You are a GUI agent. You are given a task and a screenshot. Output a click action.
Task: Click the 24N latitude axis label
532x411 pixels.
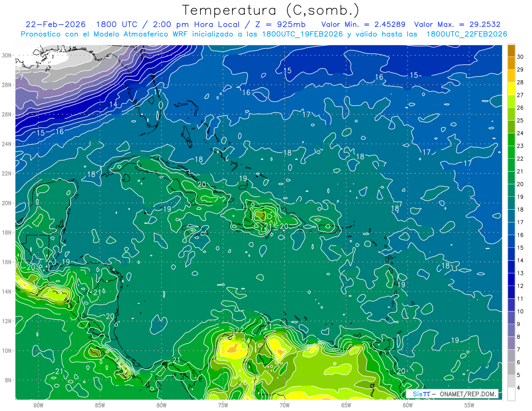click(8, 144)
